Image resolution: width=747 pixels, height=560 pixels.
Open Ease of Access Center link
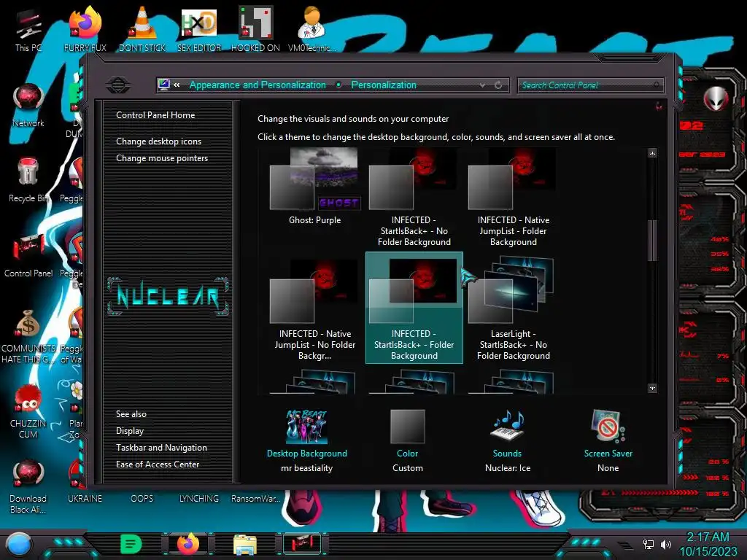[158, 464]
